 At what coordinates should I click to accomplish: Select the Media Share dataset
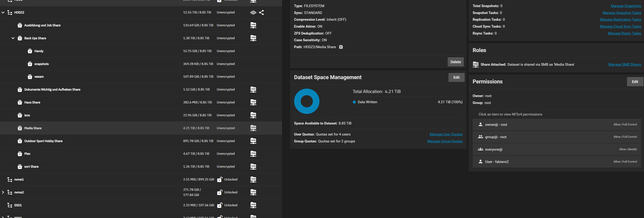[141, 128]
